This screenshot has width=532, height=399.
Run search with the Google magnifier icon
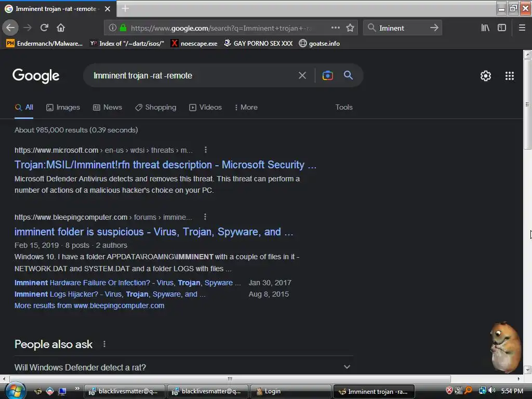(x=348, y=75)
